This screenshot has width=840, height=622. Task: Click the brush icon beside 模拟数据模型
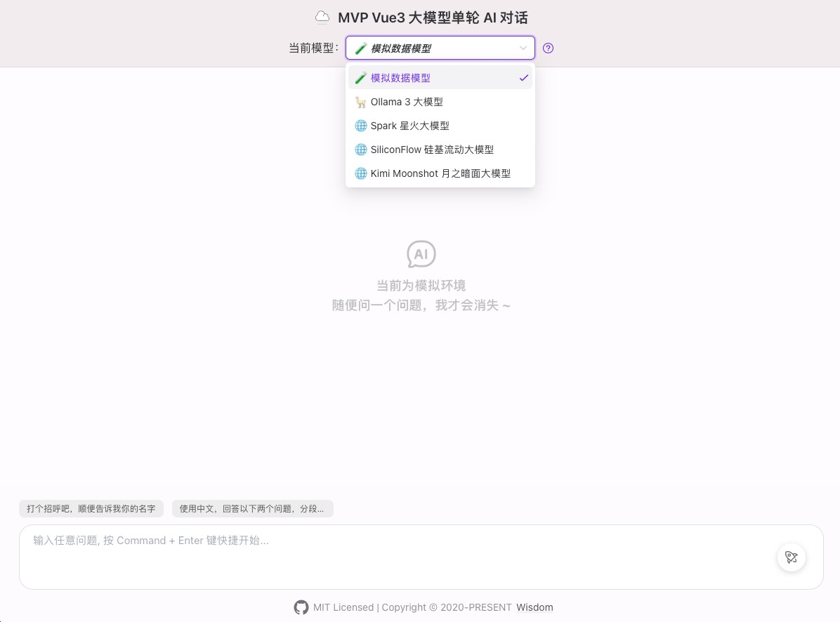click(360, 48)
